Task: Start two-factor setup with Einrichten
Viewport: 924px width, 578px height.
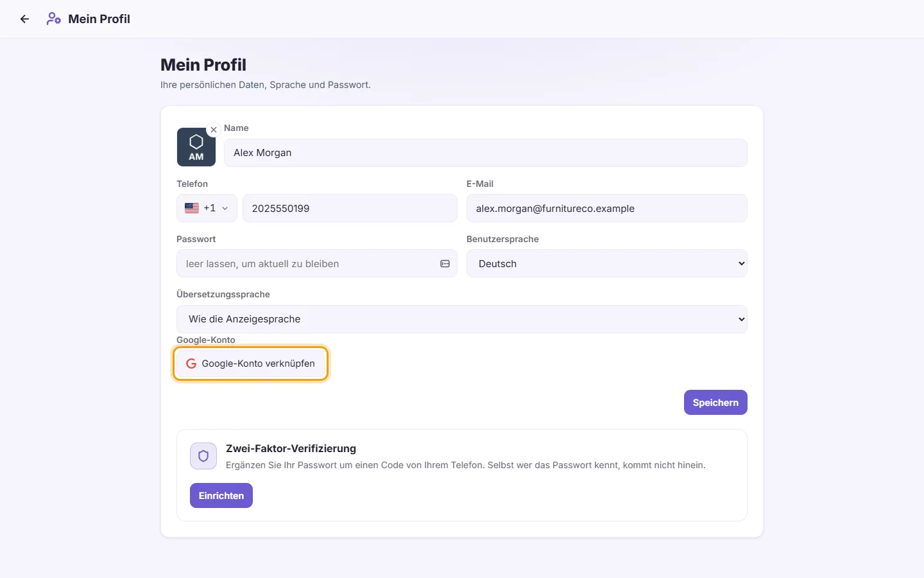Action: coord(221,496)
